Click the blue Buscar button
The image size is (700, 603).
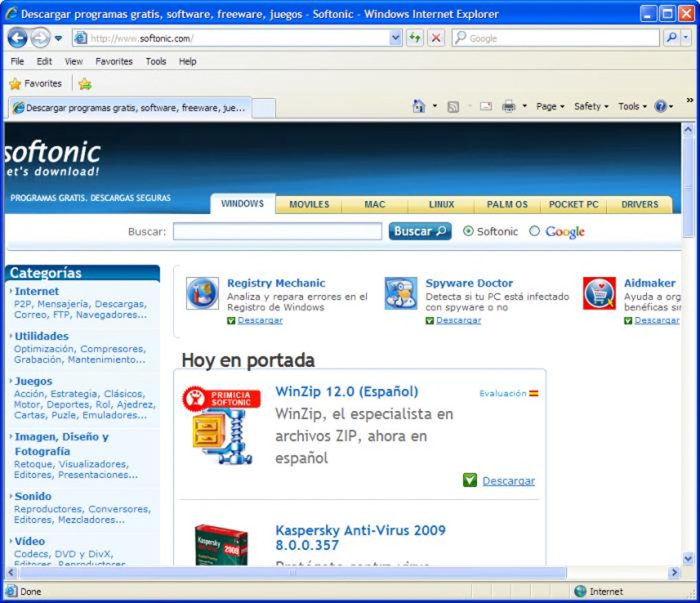pos(419,231)
